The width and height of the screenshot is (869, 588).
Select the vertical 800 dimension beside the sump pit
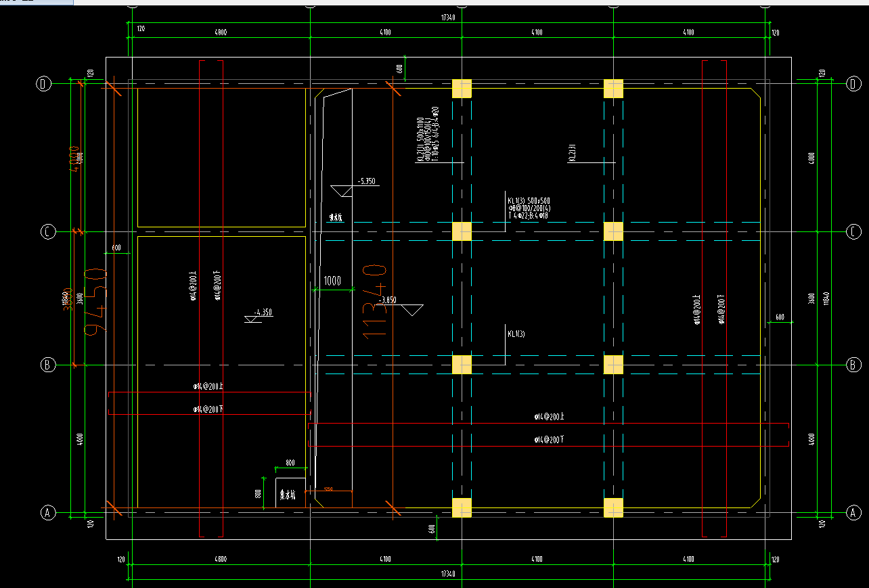pos(259,493)
